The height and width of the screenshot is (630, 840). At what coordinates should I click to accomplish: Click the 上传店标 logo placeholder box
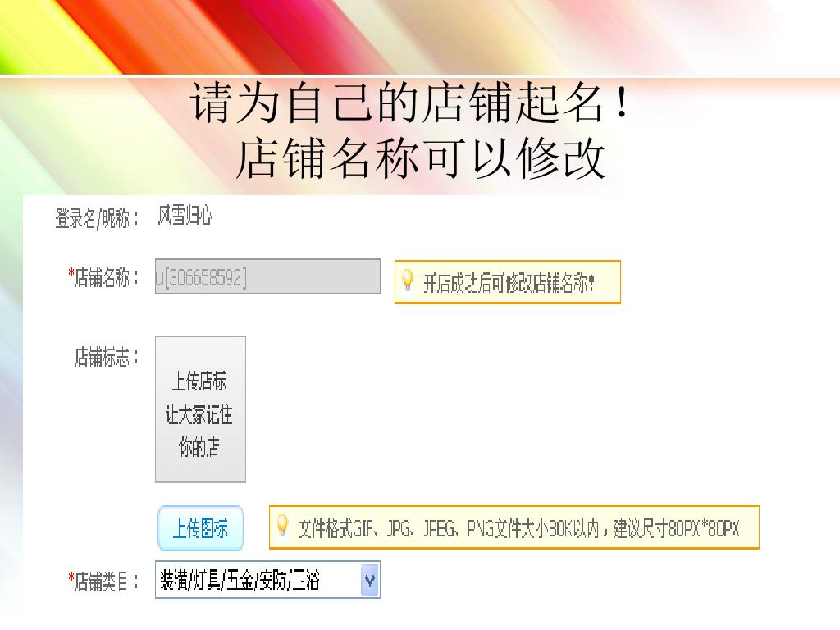(200, 409)
